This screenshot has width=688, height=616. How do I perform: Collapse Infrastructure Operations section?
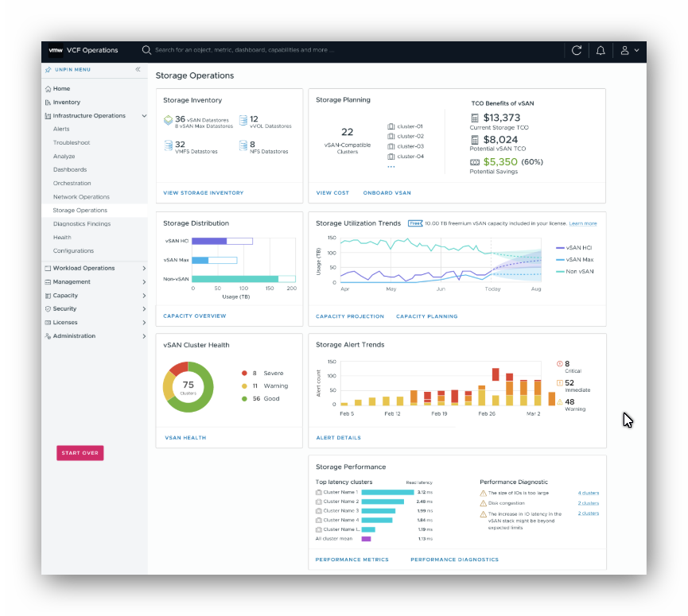coord(144,116)
